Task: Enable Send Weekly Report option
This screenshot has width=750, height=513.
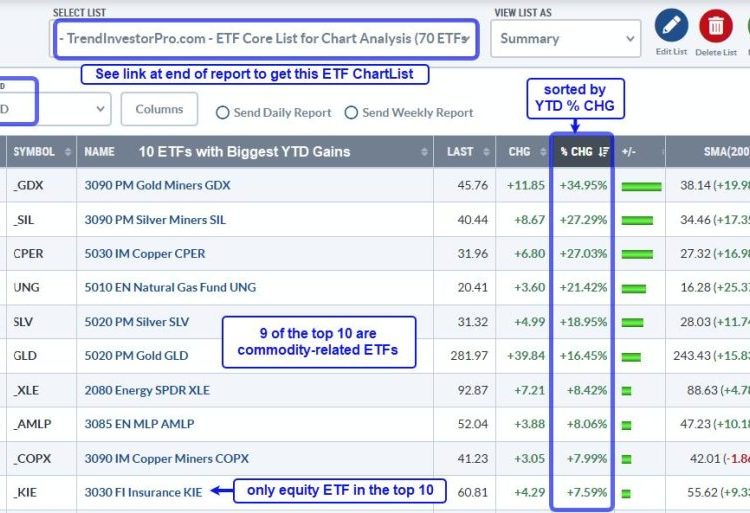Action: 351,113
